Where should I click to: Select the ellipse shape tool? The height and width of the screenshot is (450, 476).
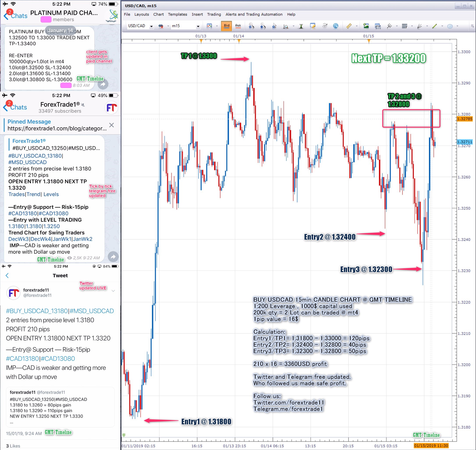coord(450,26)
